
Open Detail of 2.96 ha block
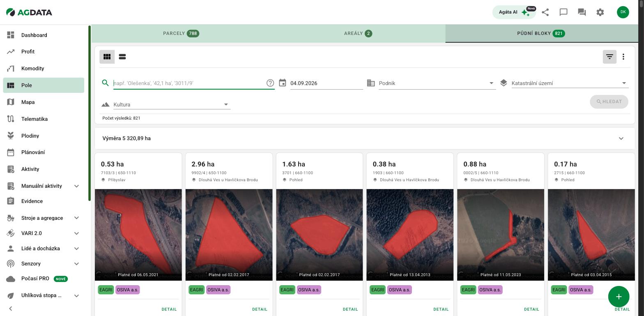click(260, 309)
